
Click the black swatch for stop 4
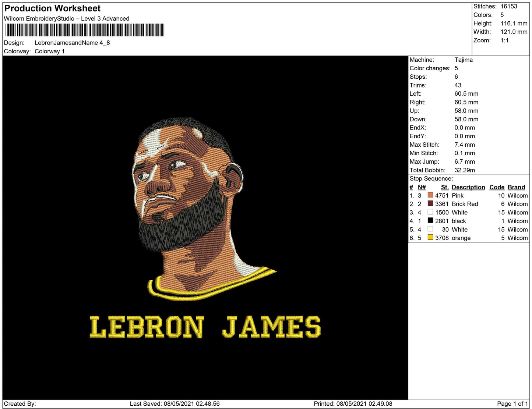[431, 221]
